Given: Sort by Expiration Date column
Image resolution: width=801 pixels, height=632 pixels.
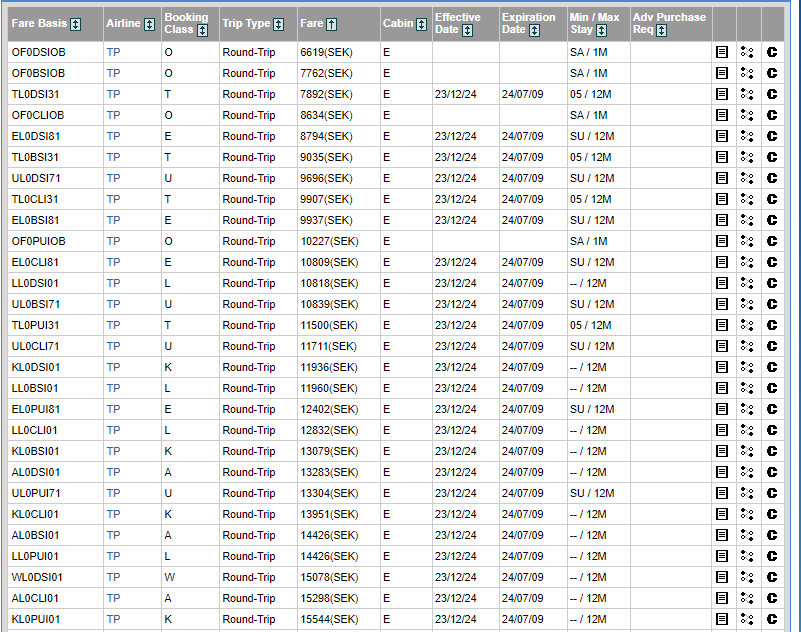Looking at the screenshot, I should 534,30.
